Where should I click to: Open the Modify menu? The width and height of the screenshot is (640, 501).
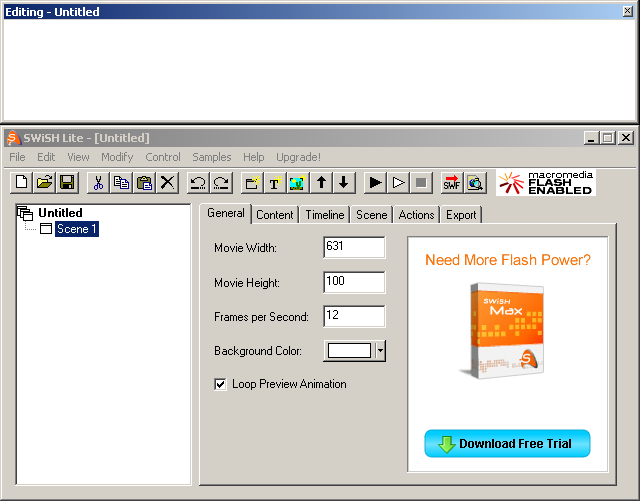[117, 157]
